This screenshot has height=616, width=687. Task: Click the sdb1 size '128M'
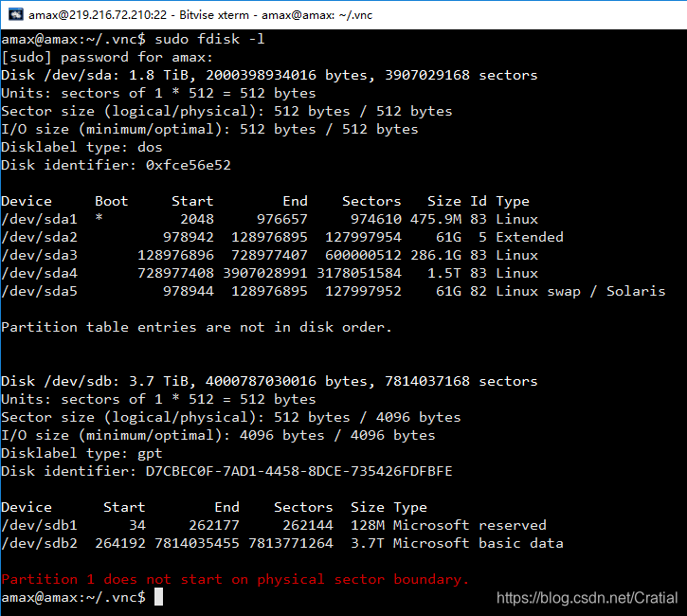pos(367,525)
